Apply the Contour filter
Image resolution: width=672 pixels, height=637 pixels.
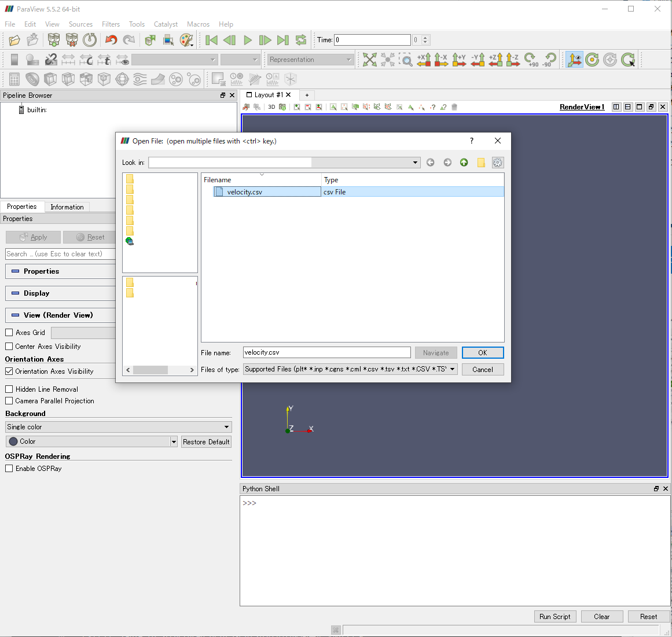[32, 79]
